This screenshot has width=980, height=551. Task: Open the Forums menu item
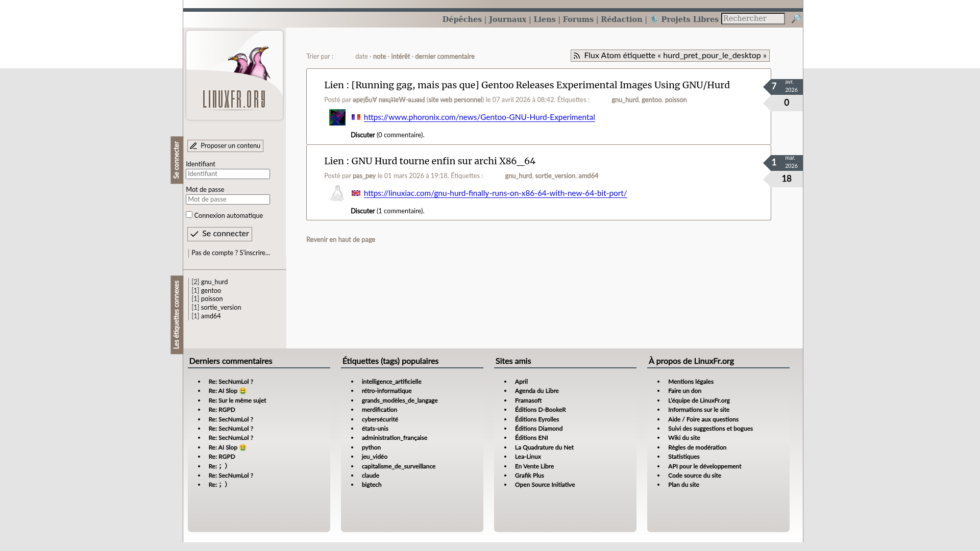(578, 19)
